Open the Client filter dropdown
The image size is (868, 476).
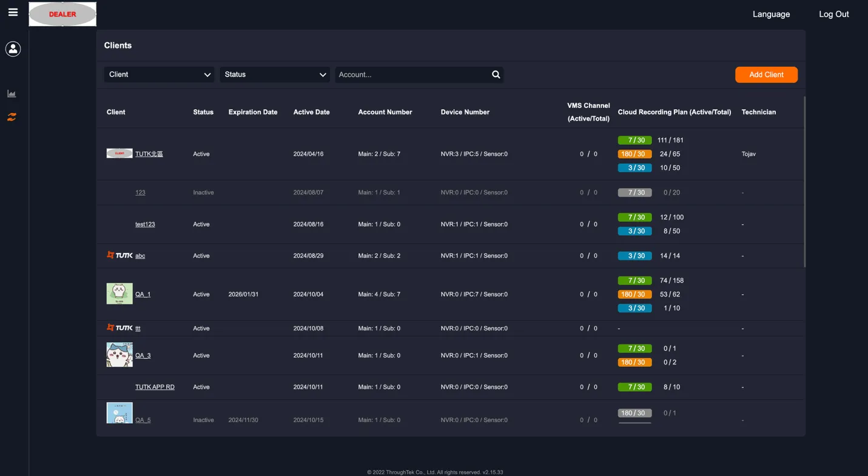[159, 74]
